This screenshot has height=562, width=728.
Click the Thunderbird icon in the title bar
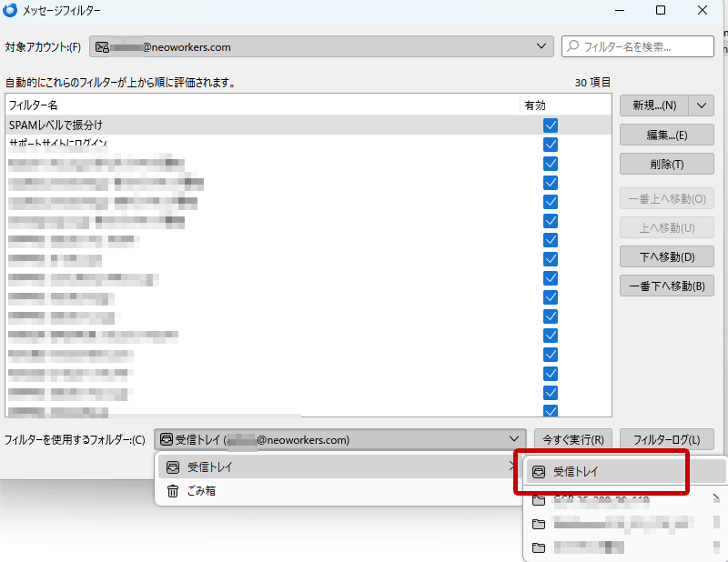[11, 10]
